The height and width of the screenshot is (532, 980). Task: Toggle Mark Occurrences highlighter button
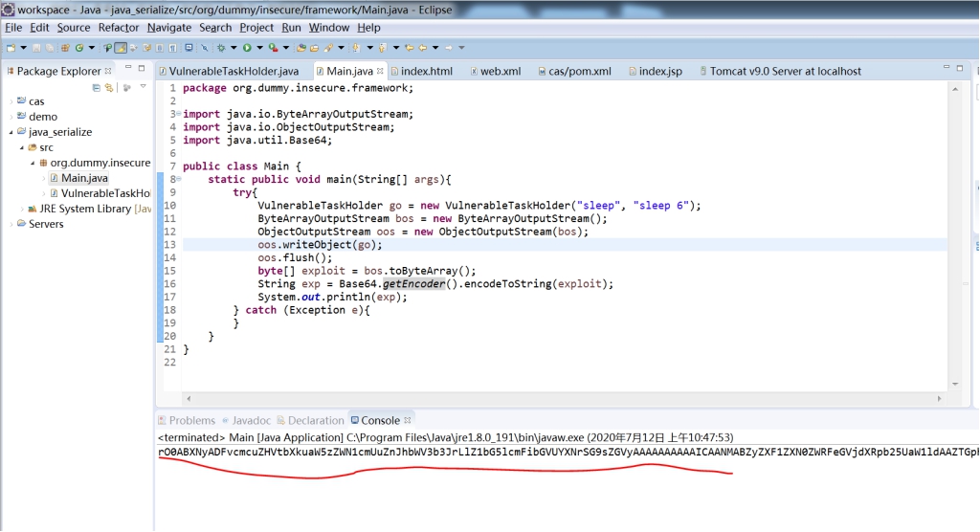121,48
